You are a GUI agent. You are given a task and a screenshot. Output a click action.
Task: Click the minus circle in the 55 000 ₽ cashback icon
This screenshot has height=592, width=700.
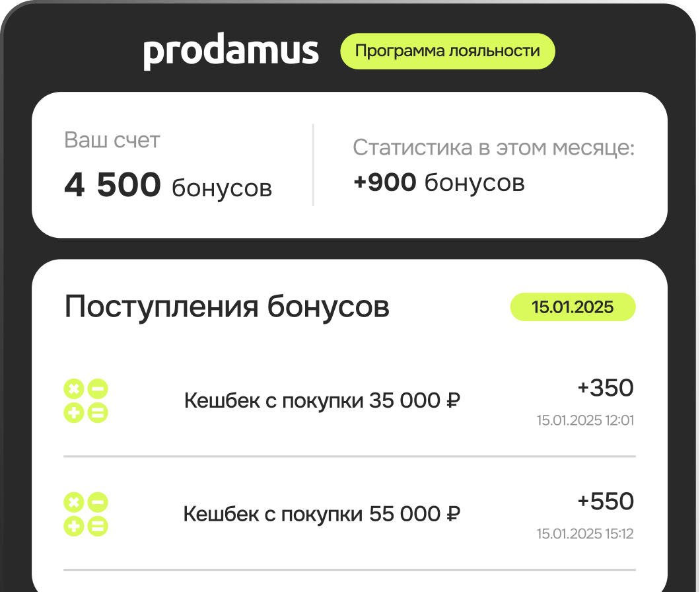click(x=98, y=503)
